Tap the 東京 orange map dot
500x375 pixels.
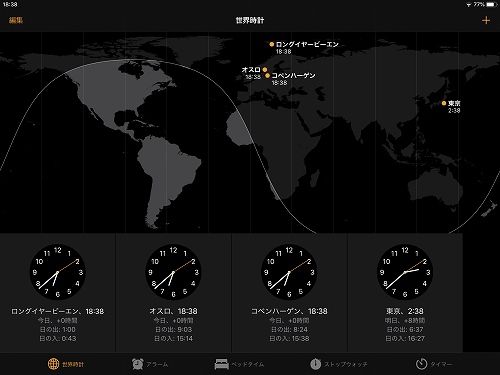(x=444, y=103)
